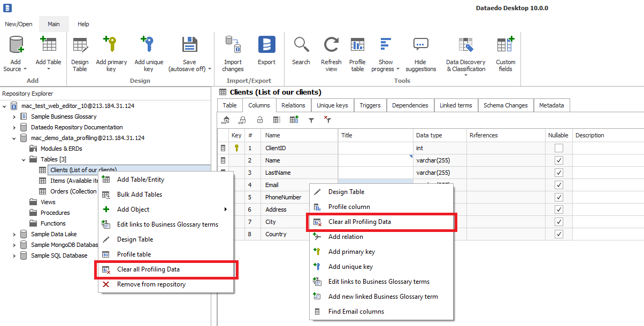Image resolution: width=644 pixels, height=326 pixels.
Task: Uncheck the Nullable checkbox for Country
Action: pyautogui.click(x=559, y=234)
